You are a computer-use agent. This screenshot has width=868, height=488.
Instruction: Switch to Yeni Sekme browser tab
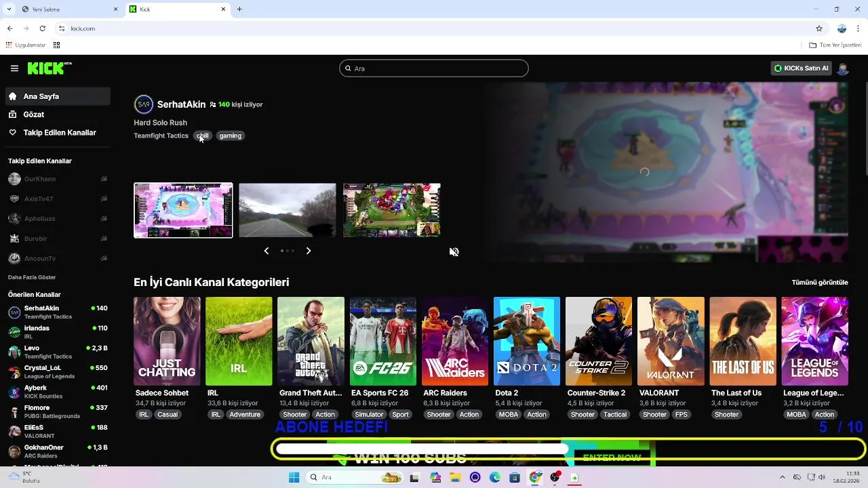(68, 9)
